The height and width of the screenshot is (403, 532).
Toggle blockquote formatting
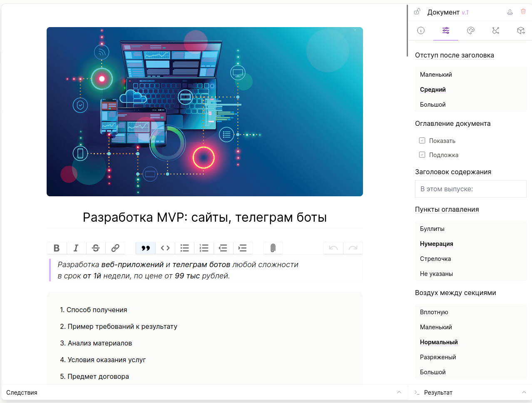click(x=146, y=248)
